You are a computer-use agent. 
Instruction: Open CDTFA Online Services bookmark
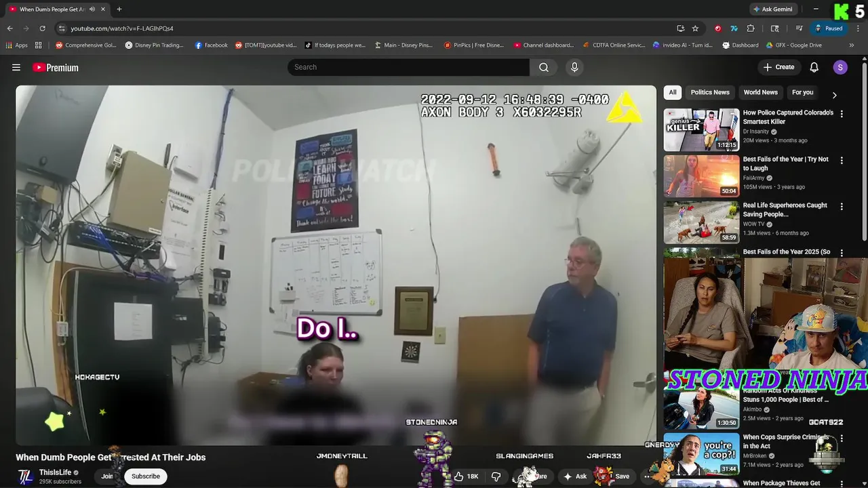point(614,45)
